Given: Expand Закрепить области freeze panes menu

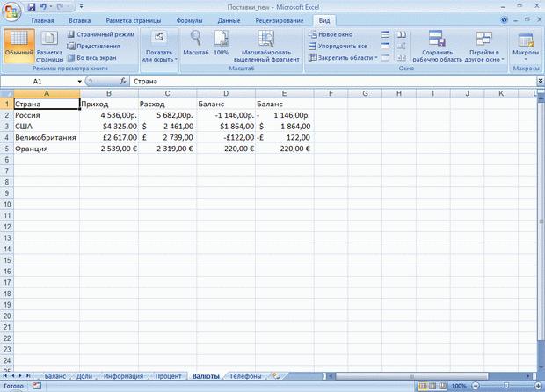Looking at the screenshot, I should pyautogui.click(x=343, y=58).
